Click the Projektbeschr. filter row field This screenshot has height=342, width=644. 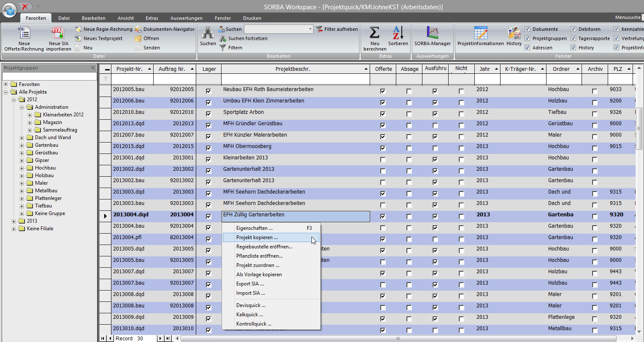(x=295, y=79)
